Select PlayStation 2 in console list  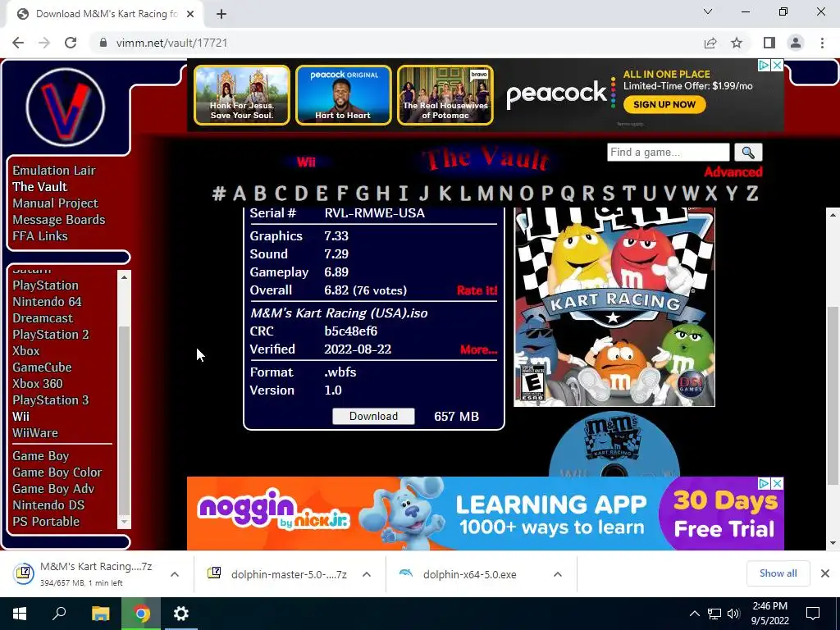51,335
